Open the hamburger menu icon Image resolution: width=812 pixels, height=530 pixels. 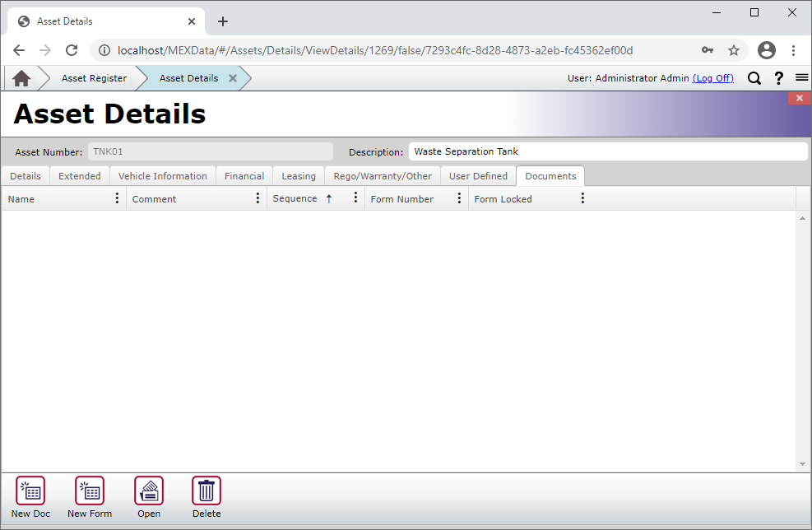tap(802, 78)
